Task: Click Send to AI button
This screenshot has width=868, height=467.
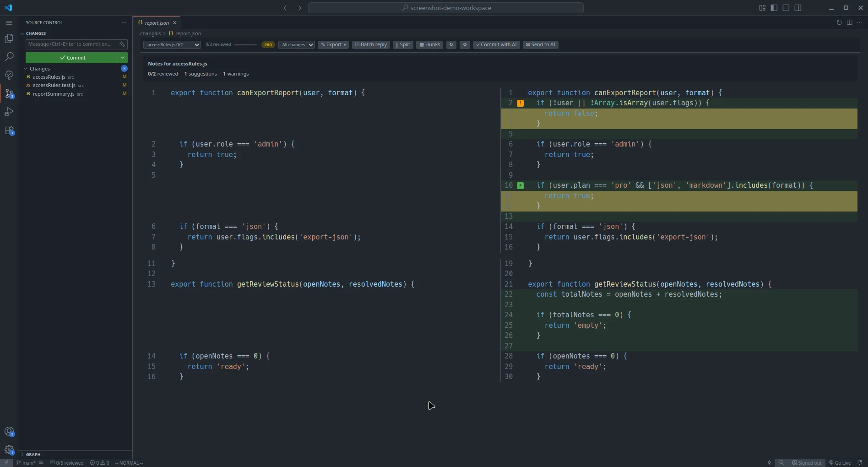Action: point(541,45)
